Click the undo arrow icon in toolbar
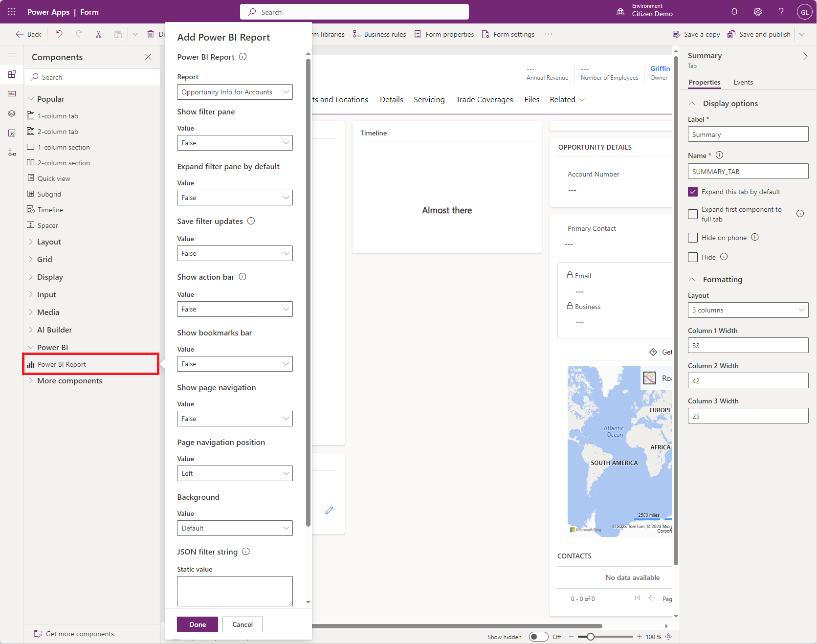 tap(59, 34)
